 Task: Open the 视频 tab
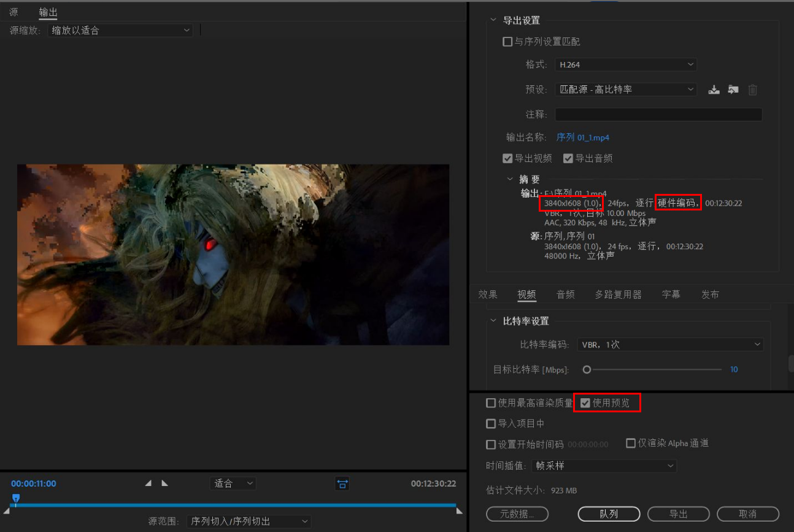click(526, 295)
